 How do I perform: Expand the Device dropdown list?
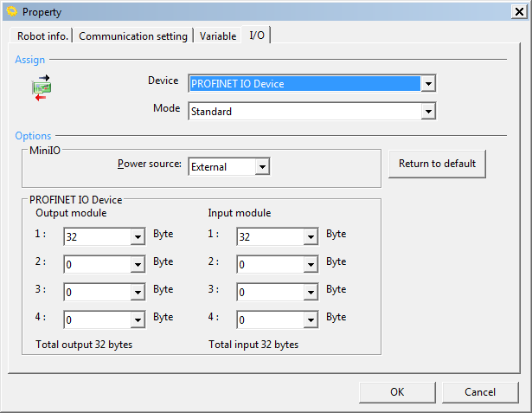[x=427, y=84]
